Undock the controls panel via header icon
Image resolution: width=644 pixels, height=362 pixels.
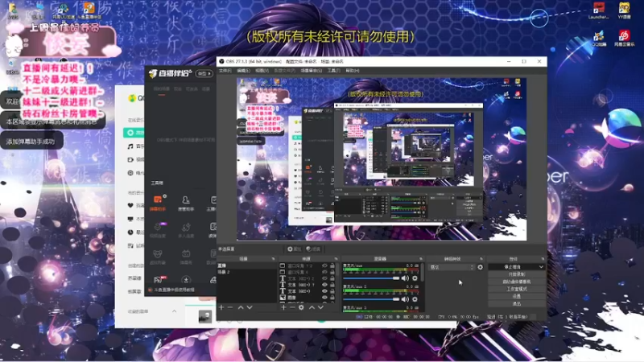click(543, 259)
